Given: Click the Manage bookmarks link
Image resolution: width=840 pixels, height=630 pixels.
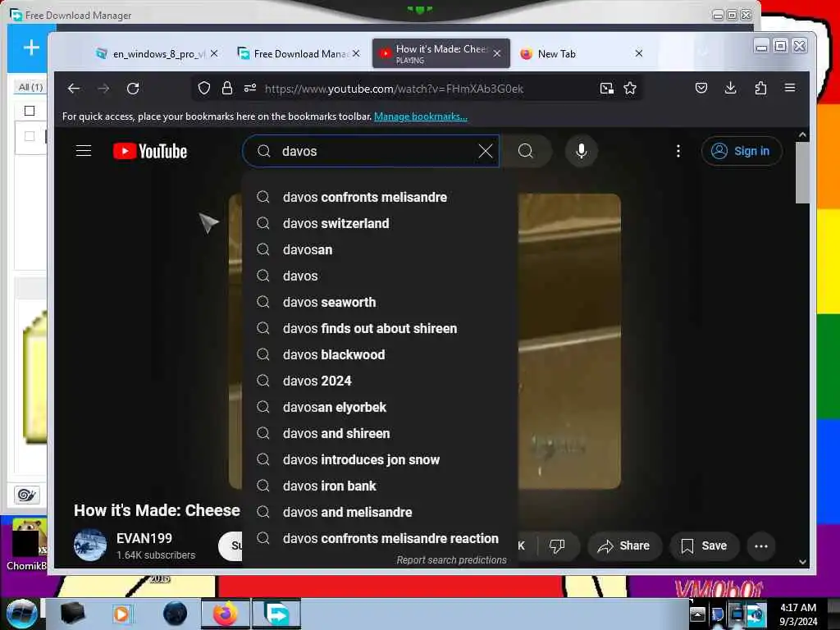Looking at the screenshot, I should click(x=421, y=116).
